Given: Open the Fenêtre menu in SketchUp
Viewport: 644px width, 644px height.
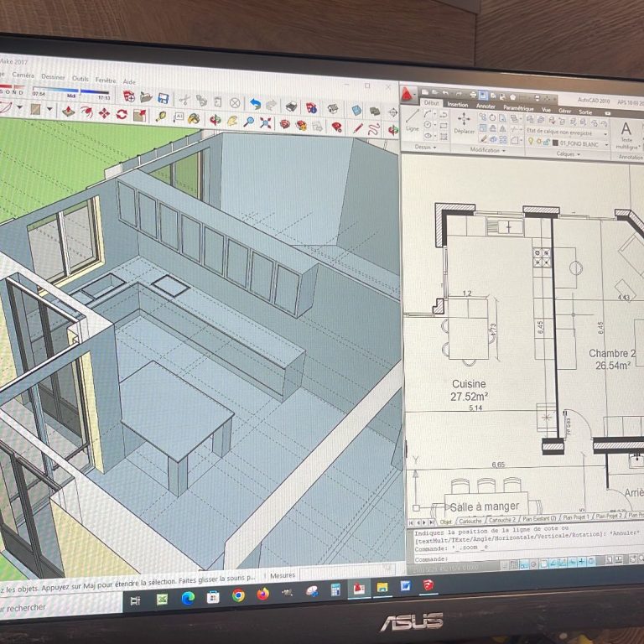Looking at the screenshot, I should pyautogui.click(x=106, y=80).
